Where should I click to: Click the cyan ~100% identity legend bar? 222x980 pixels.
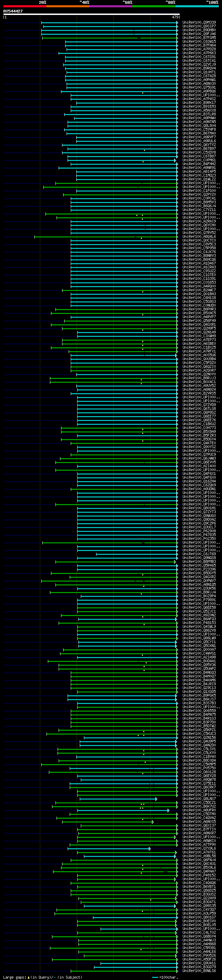tap(197, 6)
